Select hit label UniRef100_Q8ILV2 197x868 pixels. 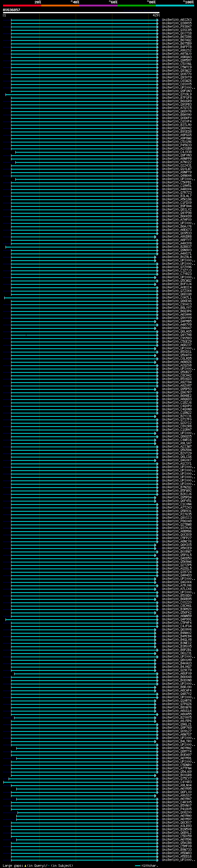point(177,210)
